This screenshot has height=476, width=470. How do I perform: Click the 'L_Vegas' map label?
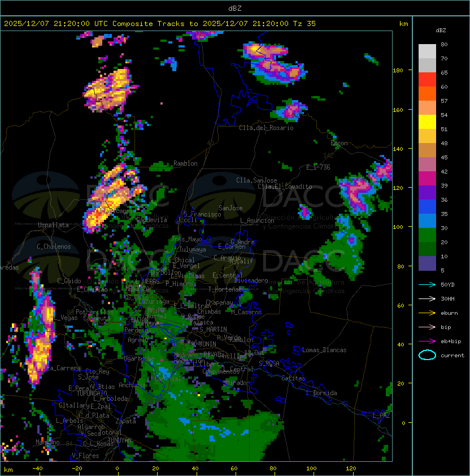pyautogui.click(x=66, y=318)
